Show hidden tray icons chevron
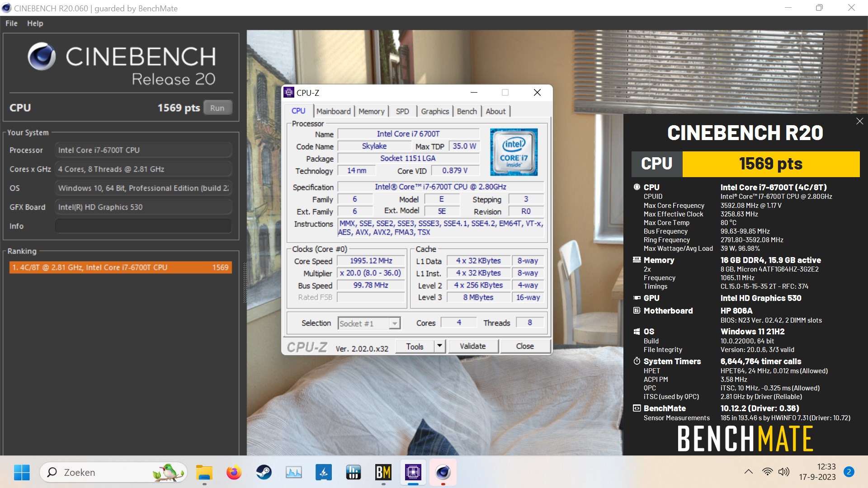This screenshot has width=868, height=488. click(749, 472)
